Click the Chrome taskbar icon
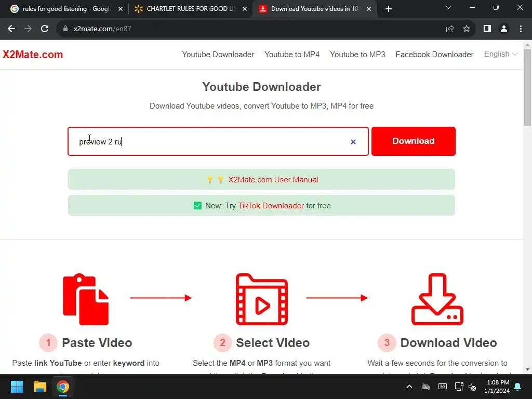532x399 pixels. pyautogui.click(x=63, y=387)
